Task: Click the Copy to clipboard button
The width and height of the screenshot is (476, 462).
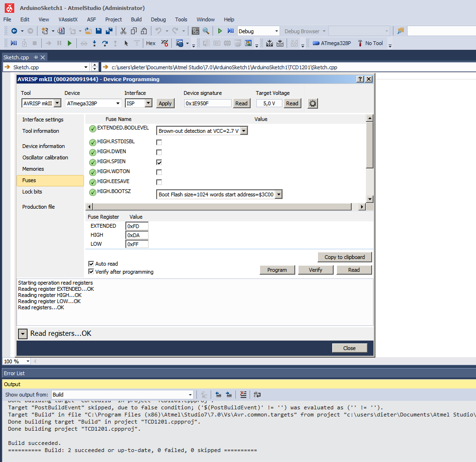Action: point(345,257)
